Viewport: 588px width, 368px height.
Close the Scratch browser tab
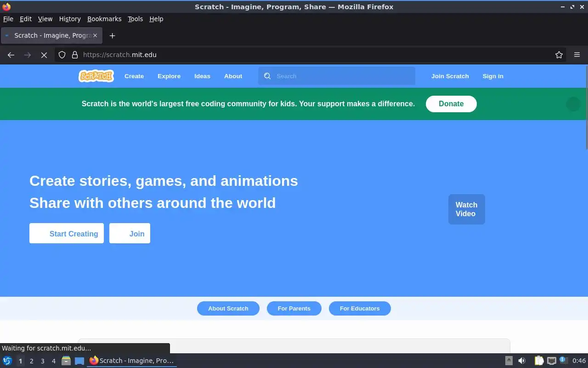(x=95, y=35)
